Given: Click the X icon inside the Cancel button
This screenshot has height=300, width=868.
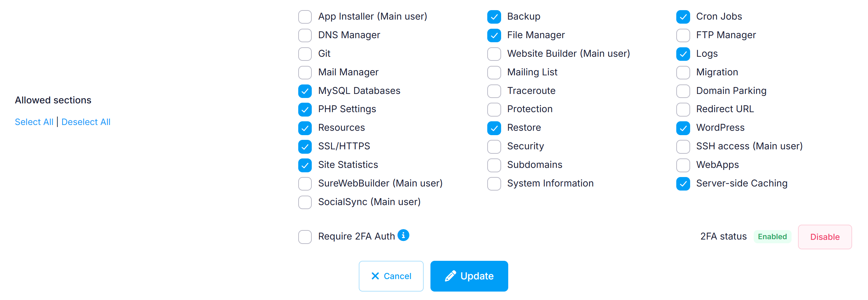Looking at the screenshot, I should tap(375, 276).
